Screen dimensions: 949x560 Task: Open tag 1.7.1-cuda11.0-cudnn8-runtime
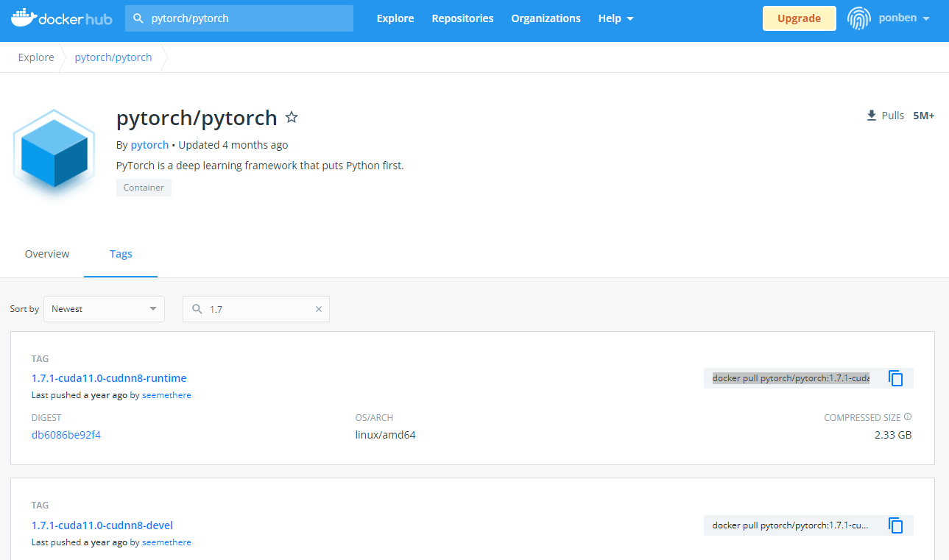click(x=109, y=378)
